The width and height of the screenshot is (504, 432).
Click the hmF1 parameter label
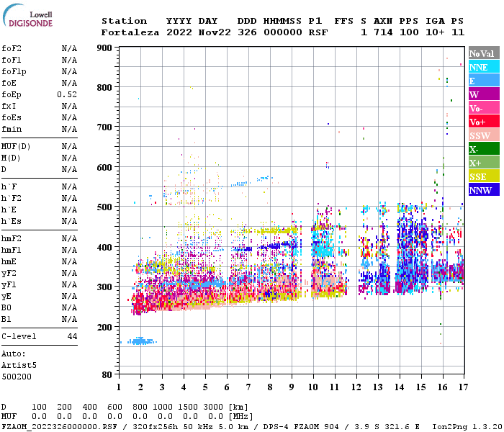[x=12, y=251]
